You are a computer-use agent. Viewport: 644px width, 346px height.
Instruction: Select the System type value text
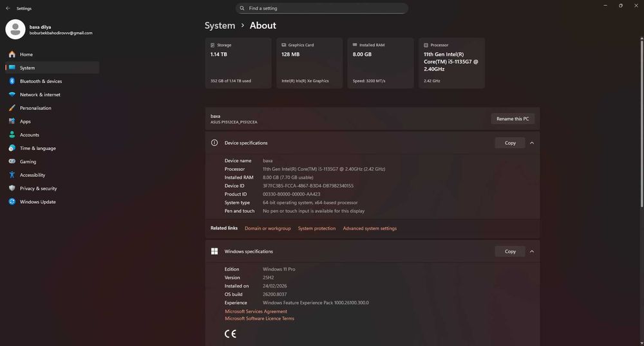(310, 203)
